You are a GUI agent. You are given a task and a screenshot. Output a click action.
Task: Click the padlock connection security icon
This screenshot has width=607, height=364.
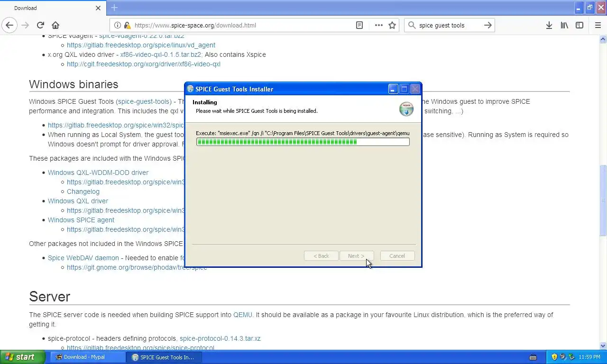coord(127,25)
